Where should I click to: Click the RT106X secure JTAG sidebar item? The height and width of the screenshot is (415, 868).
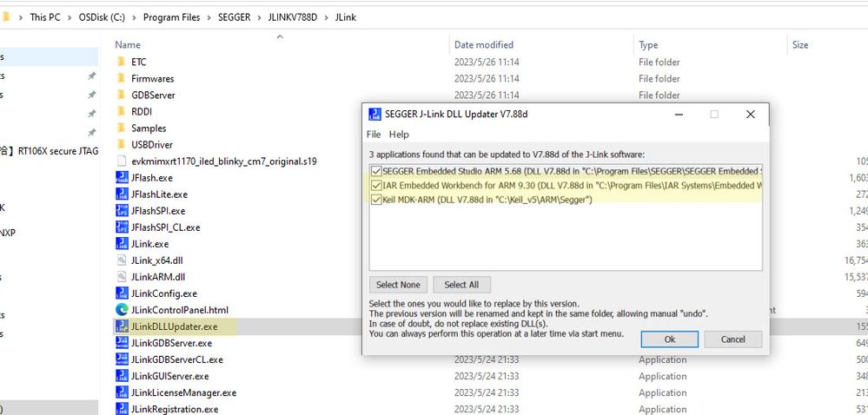pyautogui.click(x=50, y=150)
